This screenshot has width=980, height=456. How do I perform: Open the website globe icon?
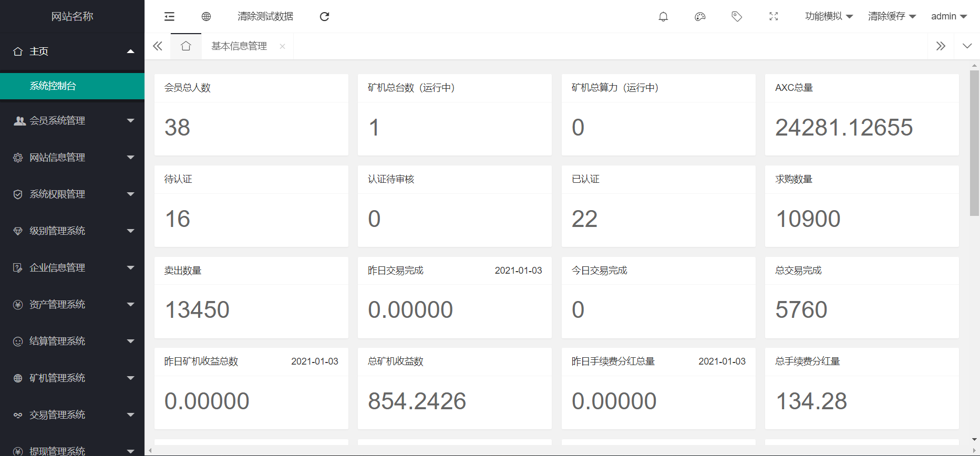[x=206, y=17]
